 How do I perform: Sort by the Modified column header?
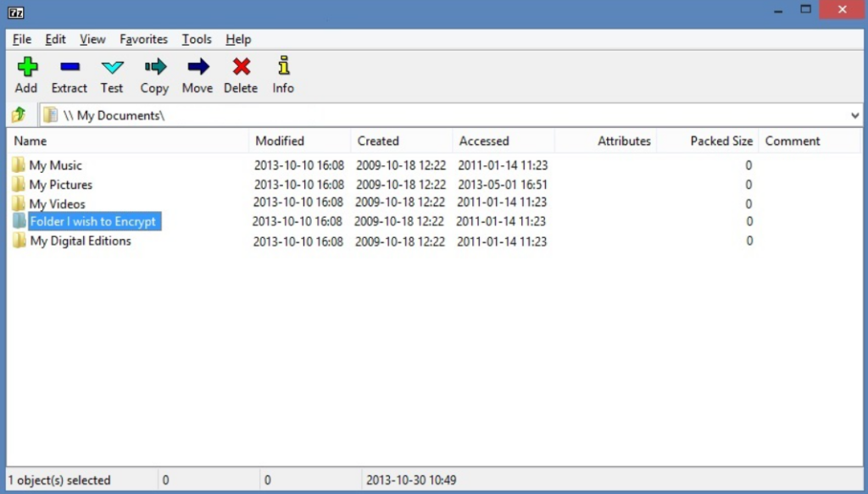pyautogui.click(x=299, y=141)
